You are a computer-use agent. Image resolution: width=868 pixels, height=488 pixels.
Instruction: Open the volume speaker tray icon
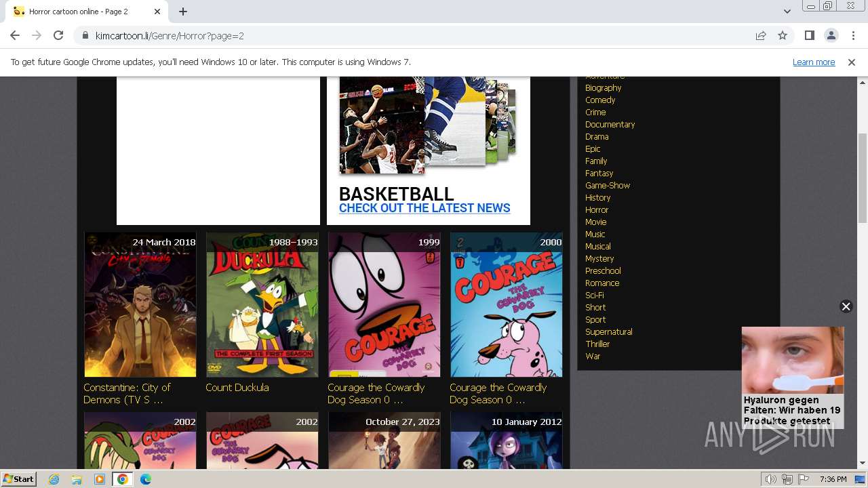click(x=771, y=479)
